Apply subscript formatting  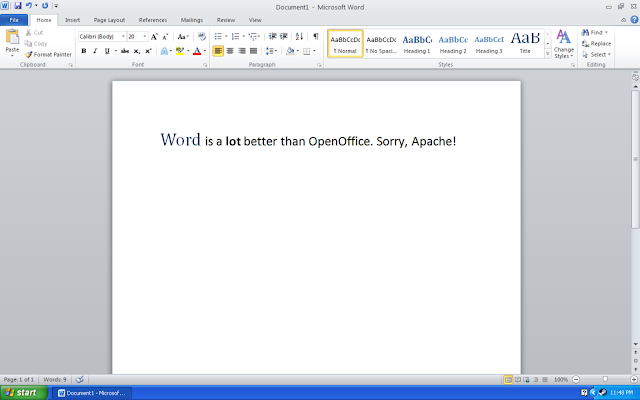click(x=137, y=51)
